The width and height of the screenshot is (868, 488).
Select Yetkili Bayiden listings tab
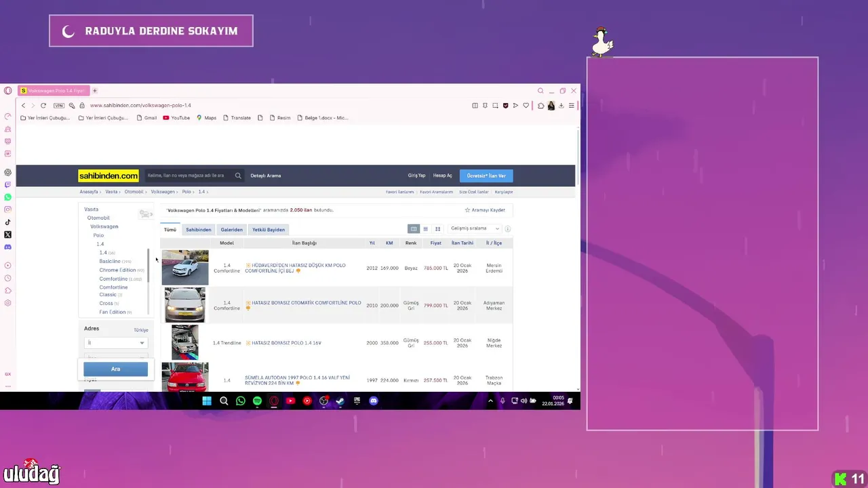269,230
